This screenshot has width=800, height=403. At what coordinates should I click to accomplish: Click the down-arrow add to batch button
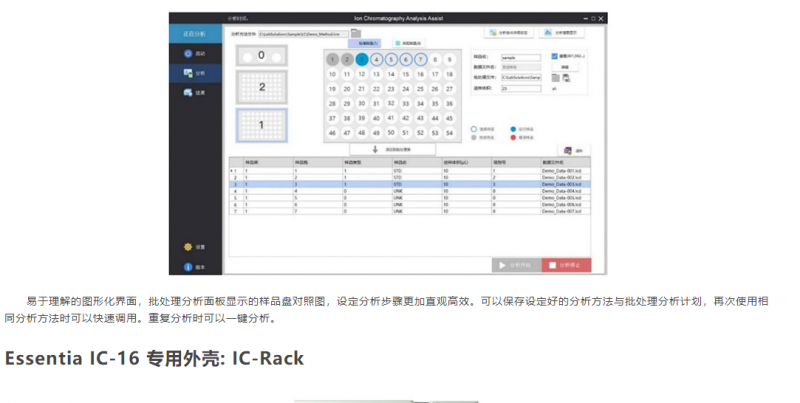(392, 149)
